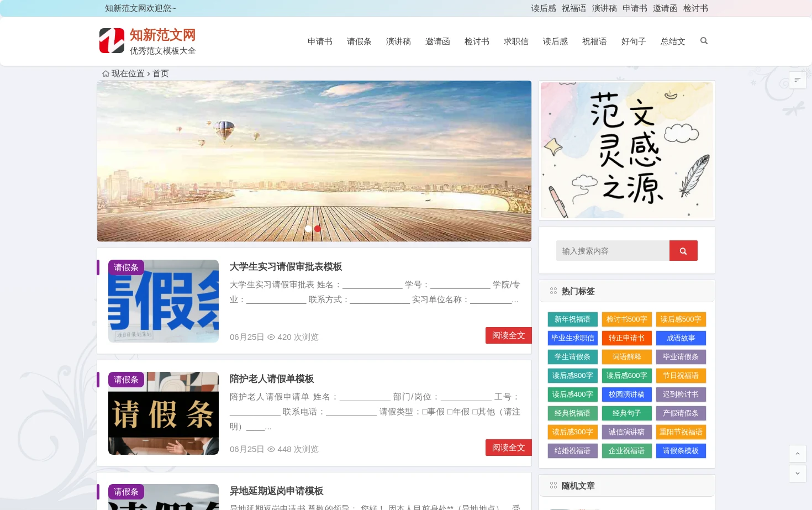Select tag 节日祝福语
Viewport: 812px width, 510px height.
pyautogui.click(x=681, y=376)
